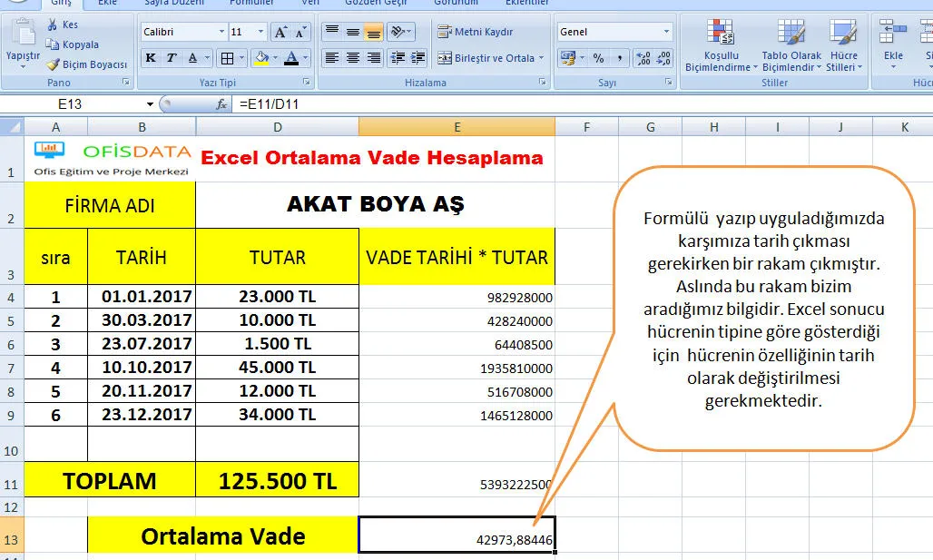This screenshot has height=560, width=933.
Task: Toggle Metni Kaydır text wrapping
Action: [476, 32]
